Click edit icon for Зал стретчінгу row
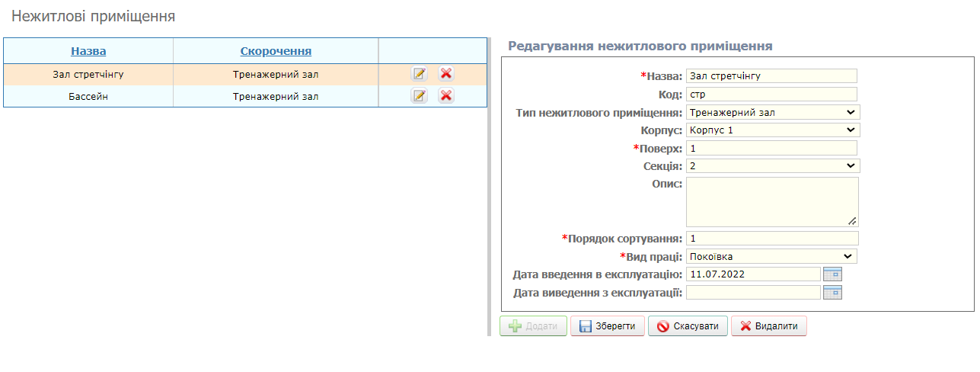980x372 pixels. 420,74
